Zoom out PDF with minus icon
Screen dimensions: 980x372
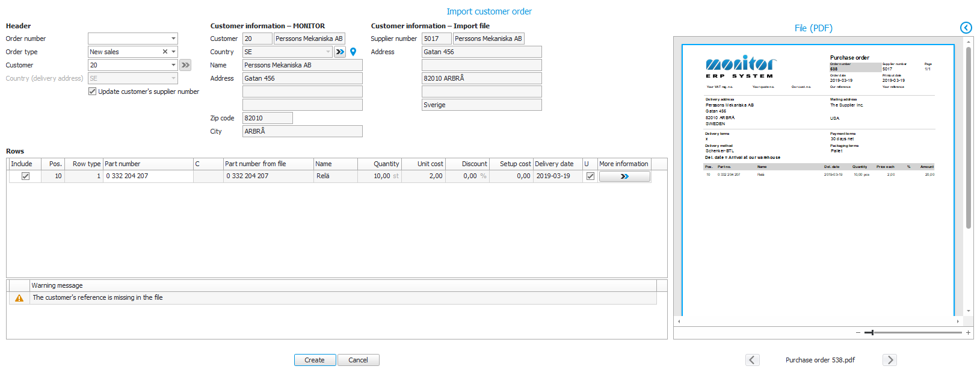tap(858, 332)
